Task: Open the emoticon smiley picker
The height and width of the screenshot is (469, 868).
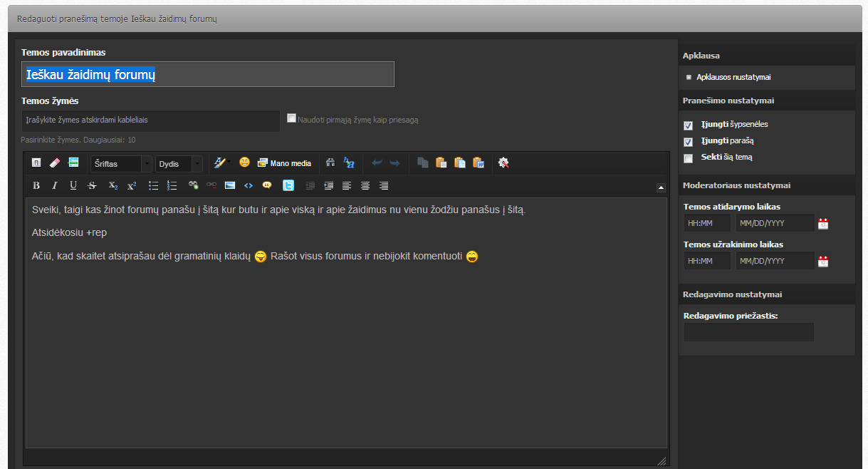Action: click(244, 163)
